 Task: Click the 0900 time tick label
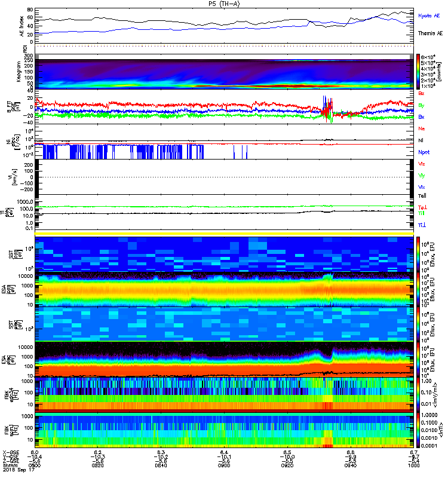pyautogui.click(x=224, y=465)
